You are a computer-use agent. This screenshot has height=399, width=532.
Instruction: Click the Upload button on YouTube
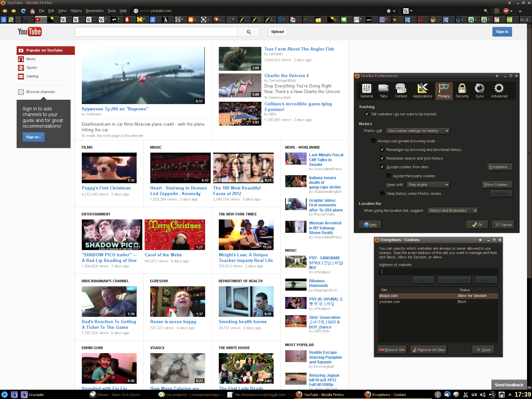point(277,32)
